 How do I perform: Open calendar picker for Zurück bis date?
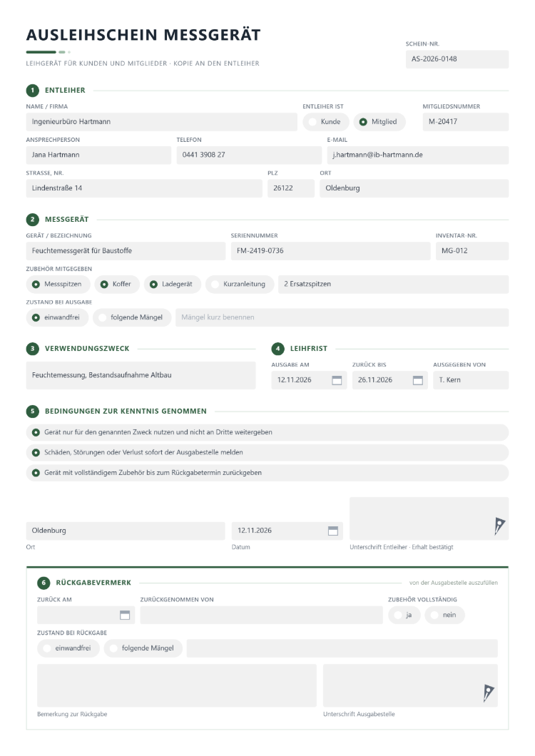418,380
